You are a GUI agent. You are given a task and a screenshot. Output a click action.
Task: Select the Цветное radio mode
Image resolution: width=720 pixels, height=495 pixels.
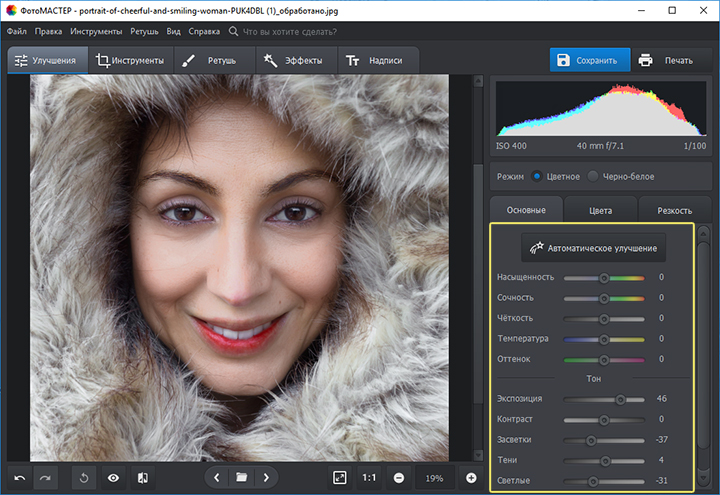point(537,176)
